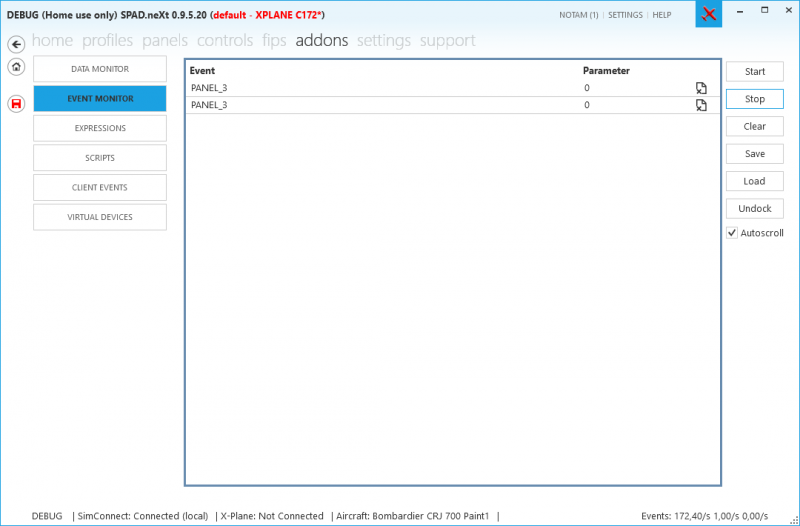The width and height of the screenshot is (800, 526).
Task: Select the Event Monitor section
Action: click(100, 98)
